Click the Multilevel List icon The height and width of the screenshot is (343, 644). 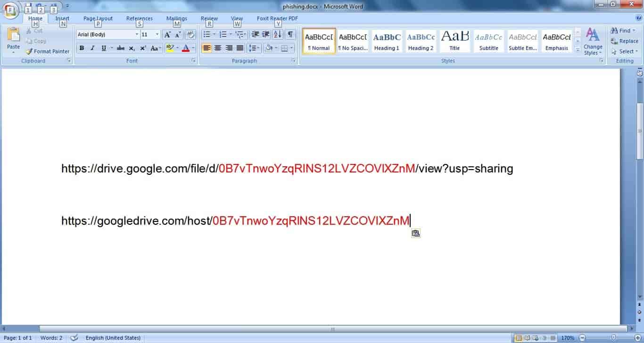click(239, 34)
